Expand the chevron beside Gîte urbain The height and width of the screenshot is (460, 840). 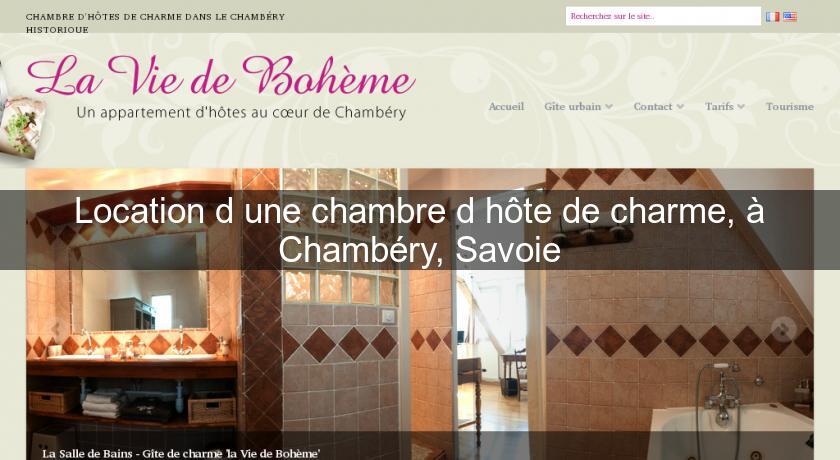pyautogui.click(x=609, y=107)
